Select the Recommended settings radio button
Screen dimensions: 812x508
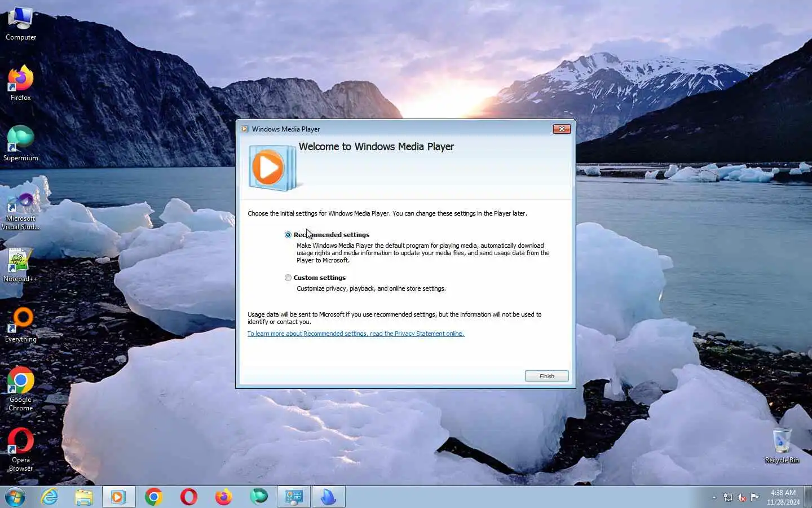click(288, 235)
